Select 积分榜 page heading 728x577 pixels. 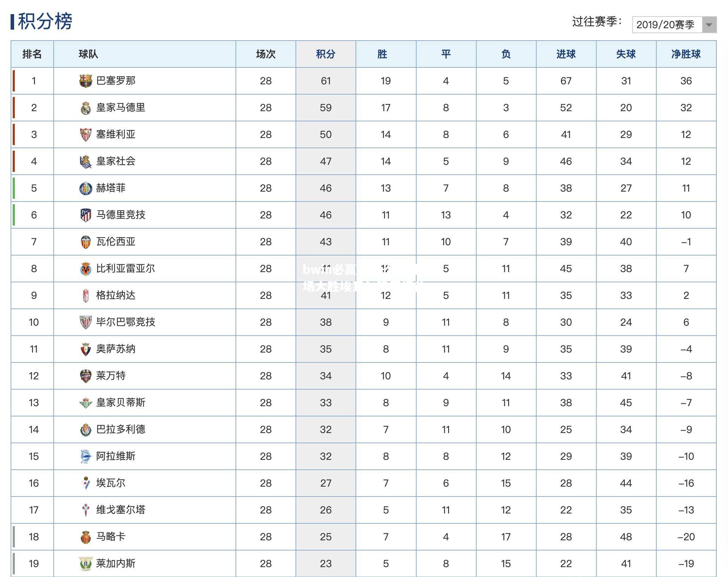point(45,21)
